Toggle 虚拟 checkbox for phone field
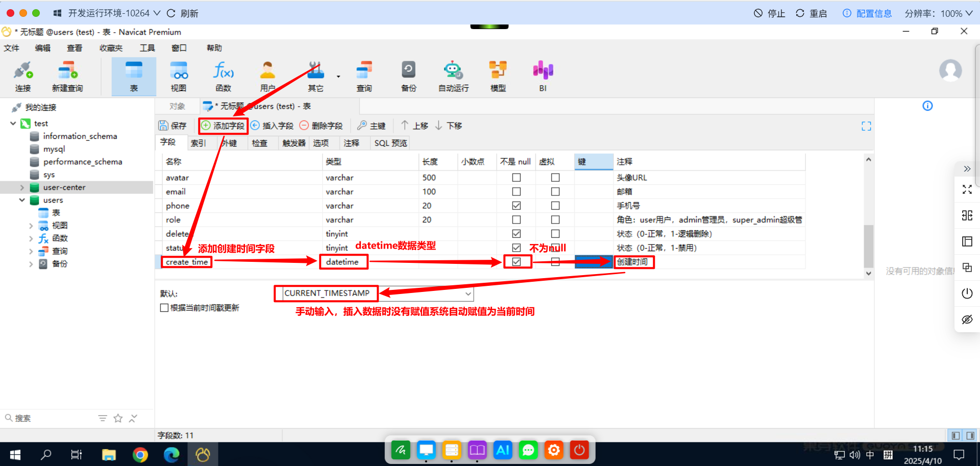 [x=555, y=206]
